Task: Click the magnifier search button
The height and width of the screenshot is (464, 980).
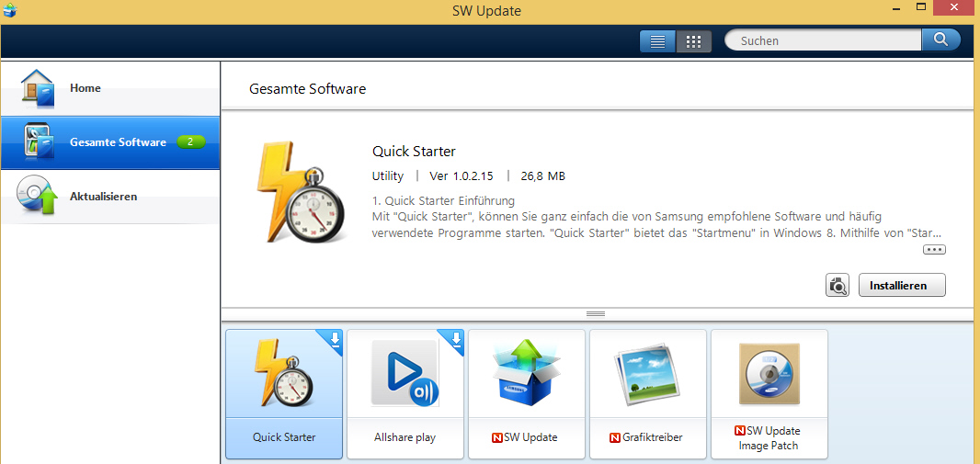Action: (941, 40)
